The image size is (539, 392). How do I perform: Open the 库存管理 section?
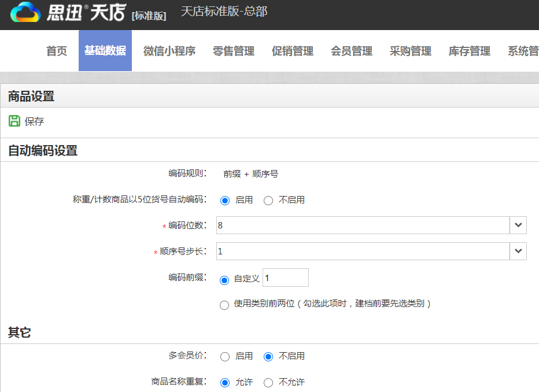pyautogui.click(x=469, y=51)
